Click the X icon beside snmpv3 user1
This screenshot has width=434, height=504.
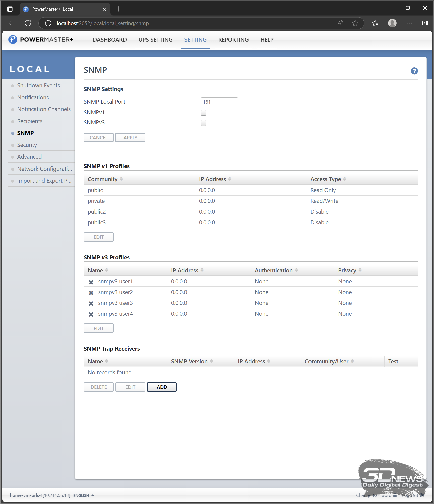[91, 282]
